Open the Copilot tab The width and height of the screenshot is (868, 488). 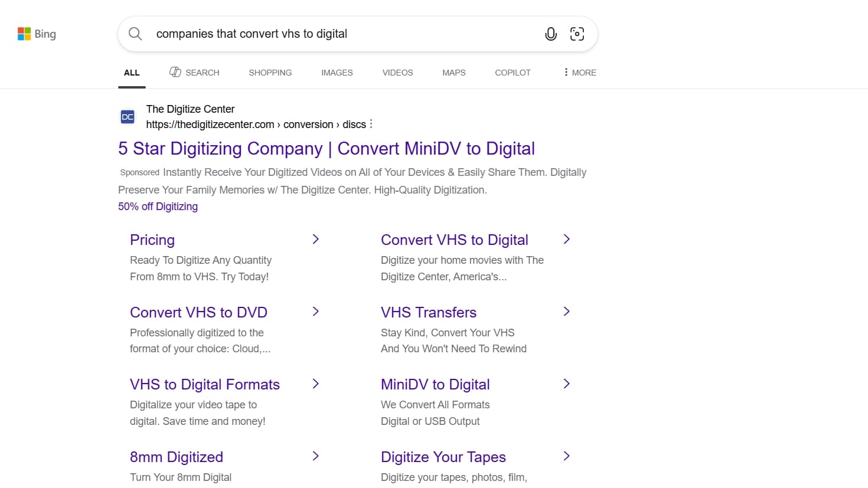pyautogui.click(x=512, y=72)
